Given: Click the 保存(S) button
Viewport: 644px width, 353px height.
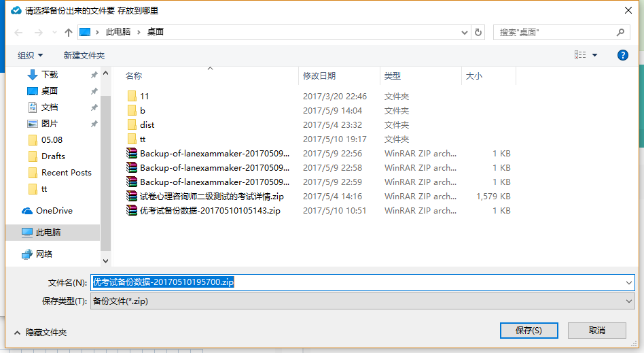Looking at the screenshot, I should [529, 331].
